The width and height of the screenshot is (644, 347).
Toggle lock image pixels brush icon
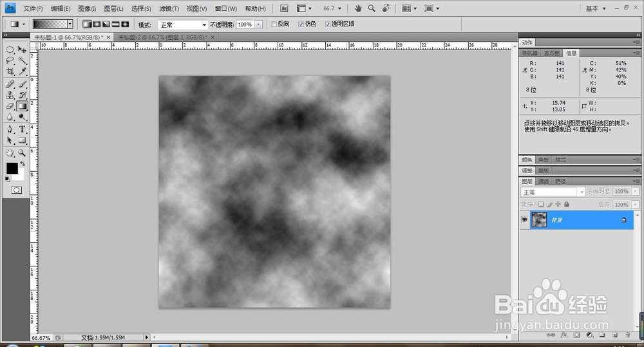549,204
